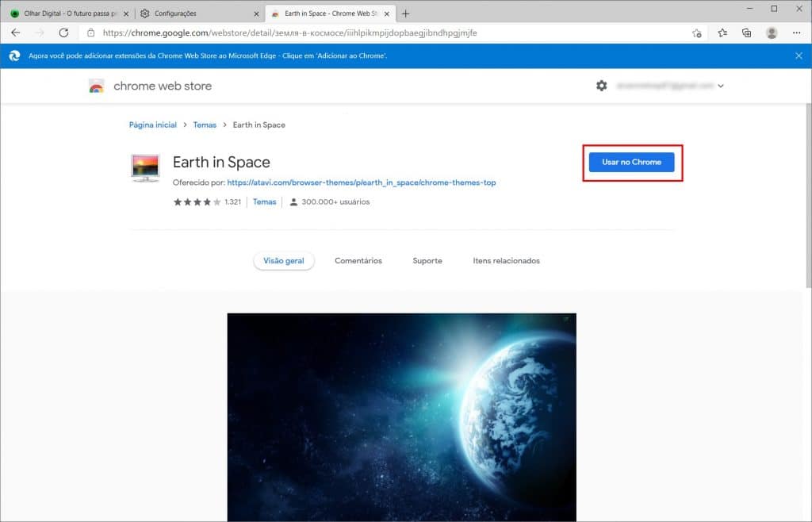Expand the account email dropdown
This screenshot has width=812, height=522.
coord(720,86)
